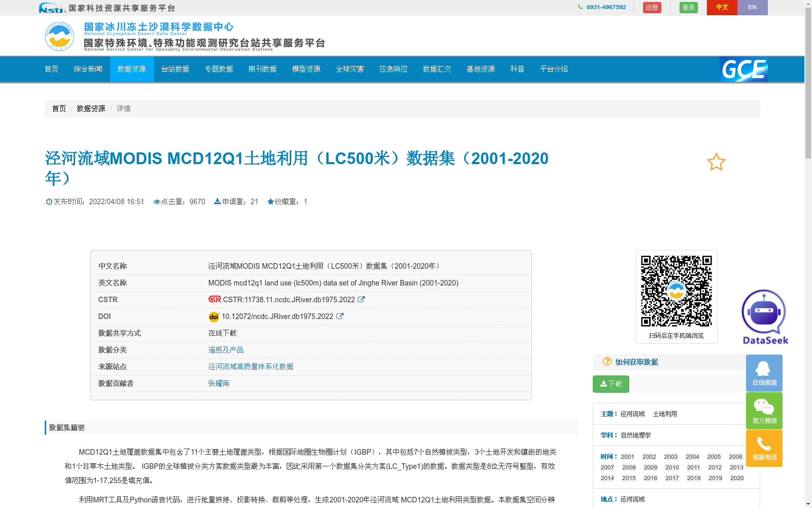Viewport: 812px width, 508px height.
Task: Click the 注册 register button
Action: click(x=652, y=8)
